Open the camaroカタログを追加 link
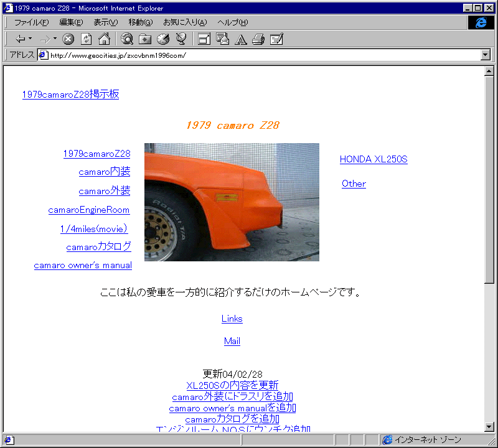Image resolution: width=498 pixels, height=448 pixels. point(232,419)
